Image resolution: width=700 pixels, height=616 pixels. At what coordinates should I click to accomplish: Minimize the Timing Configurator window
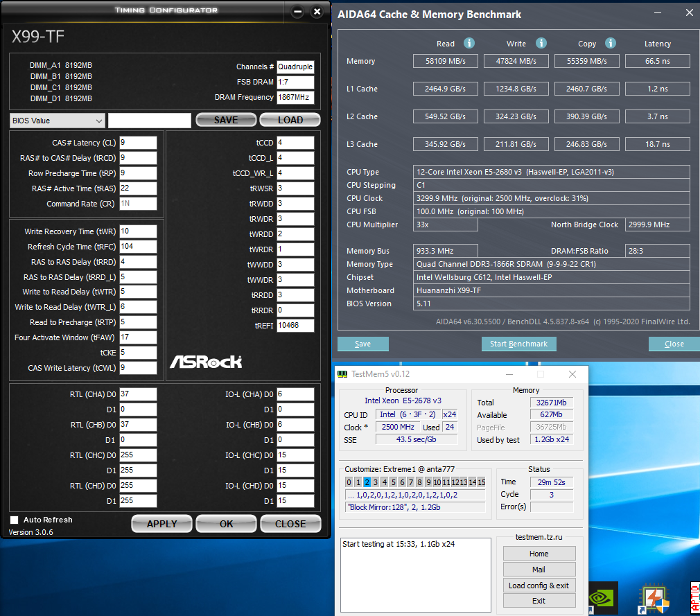pyautogui.click(x=298, y=12)
